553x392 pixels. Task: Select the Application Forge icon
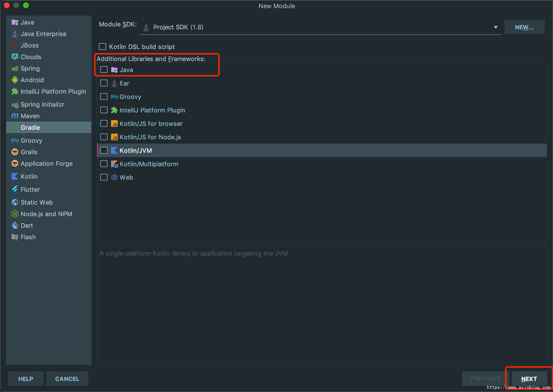pos(15,163)
